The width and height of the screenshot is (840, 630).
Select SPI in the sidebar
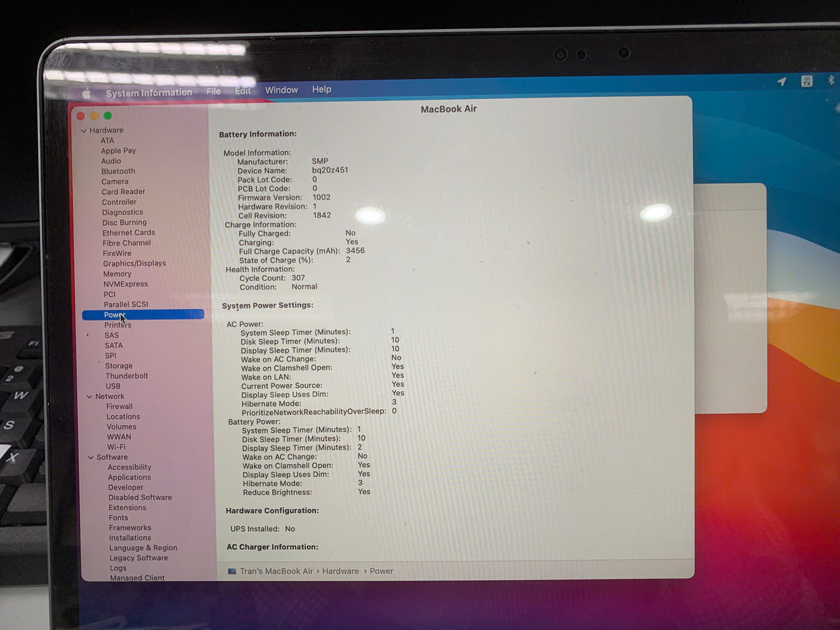coord(111,356)
